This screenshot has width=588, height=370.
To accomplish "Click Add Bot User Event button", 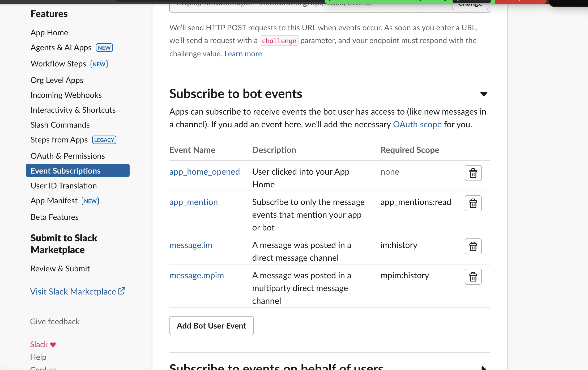I will coord(211,326).
